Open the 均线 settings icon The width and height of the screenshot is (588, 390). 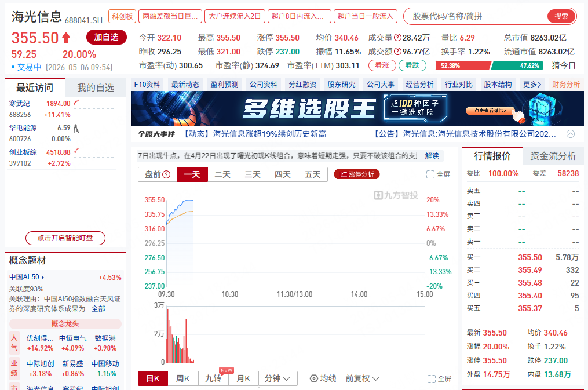[x=314, y=378]
